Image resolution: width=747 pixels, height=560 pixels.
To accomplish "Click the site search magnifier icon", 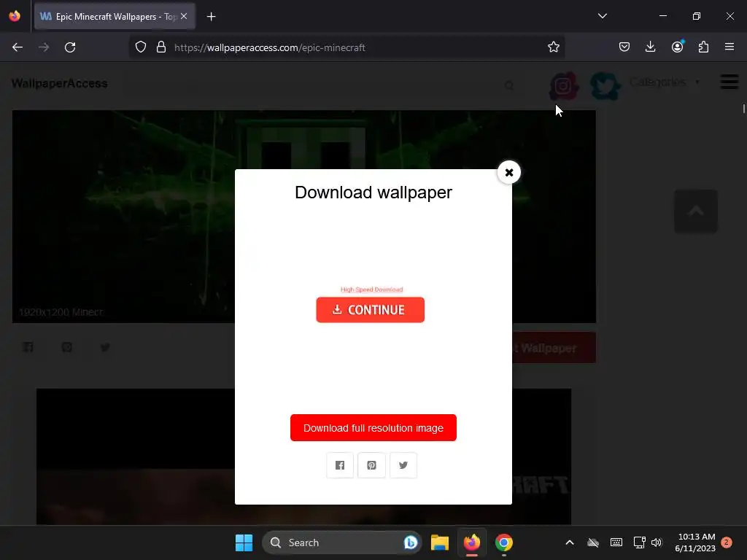I will click(x=509, y=86).
